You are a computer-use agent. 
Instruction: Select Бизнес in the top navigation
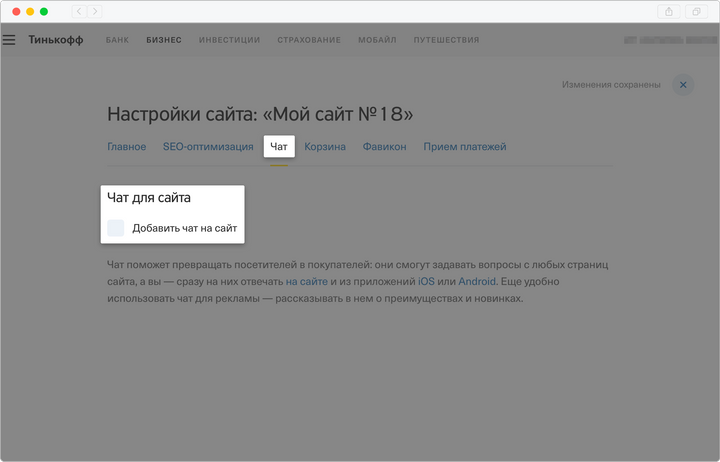pyautogui.click(x=163, y=40)
